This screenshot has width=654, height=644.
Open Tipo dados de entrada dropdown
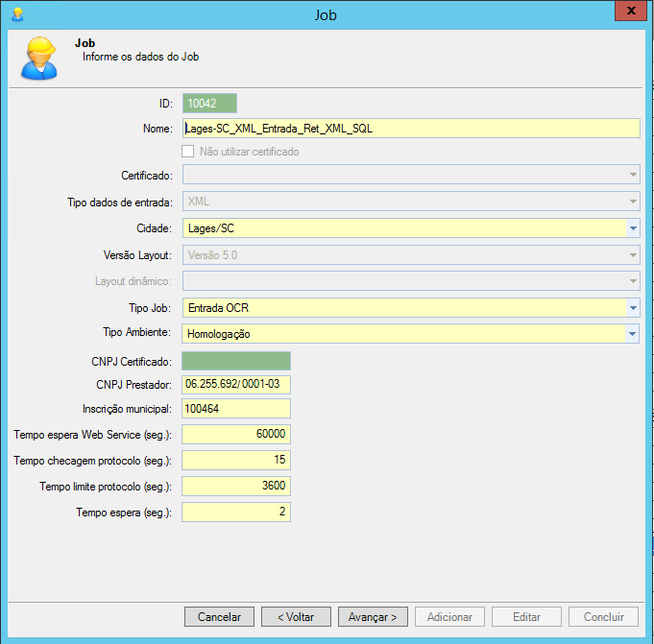point(633,202)
